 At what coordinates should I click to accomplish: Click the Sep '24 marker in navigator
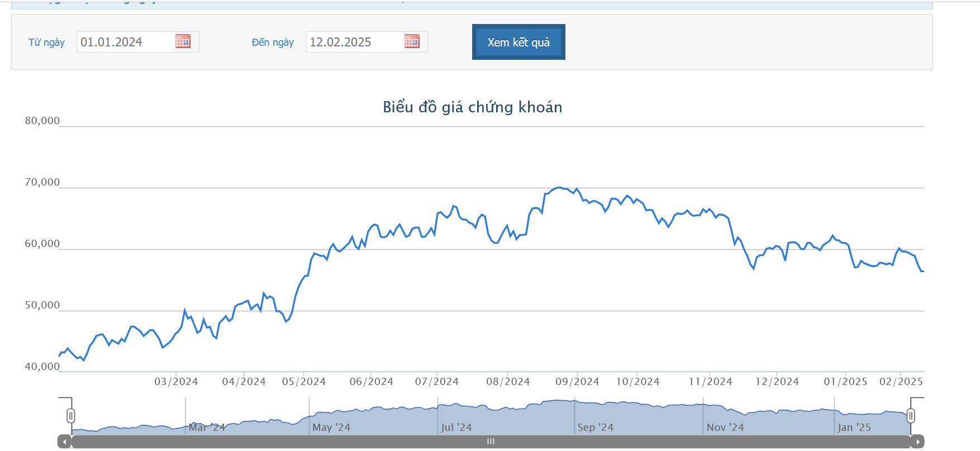[x=595, y=428]
